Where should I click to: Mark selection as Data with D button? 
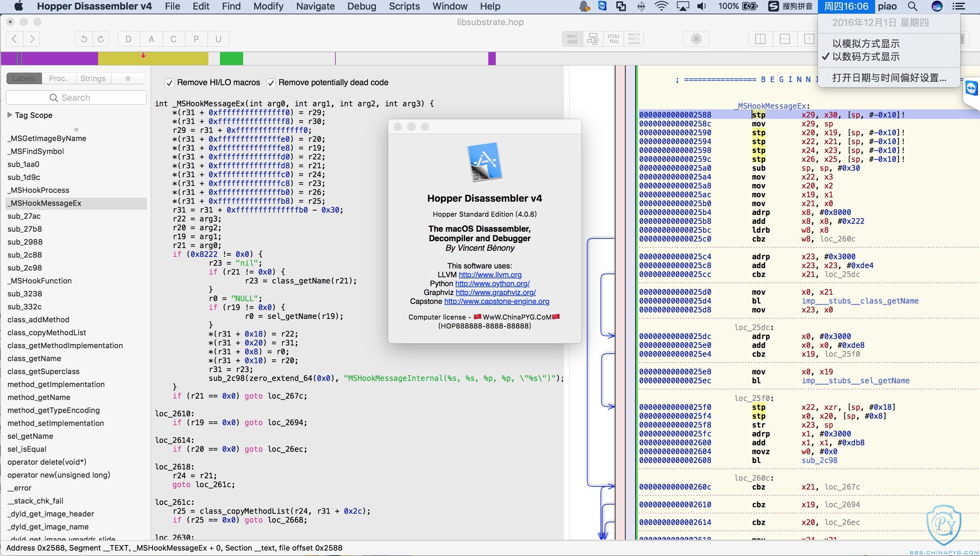click(129, 39)
